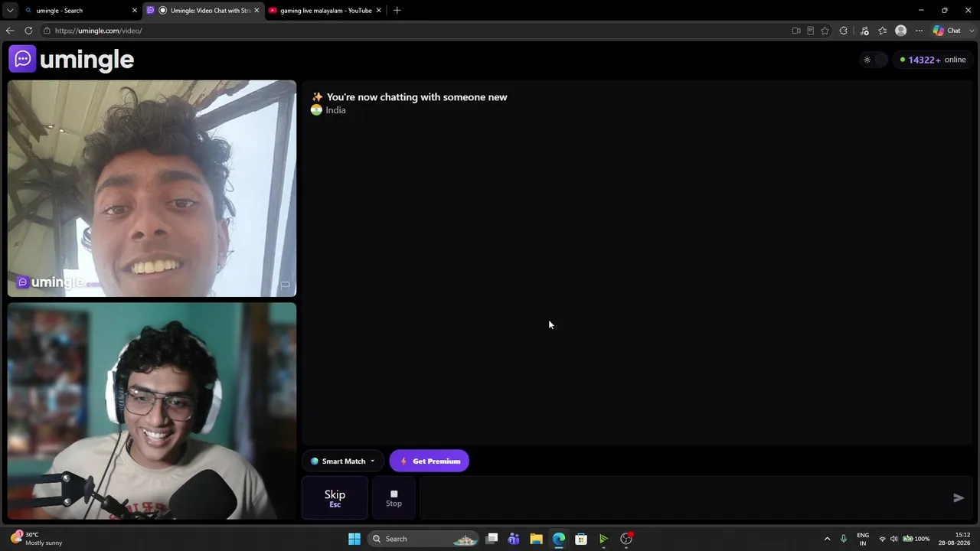The width and height of the screenshot is (980, 551).
Task: Switch to the Umingle Video Chat tab
Action: click(x=203, y=11)
